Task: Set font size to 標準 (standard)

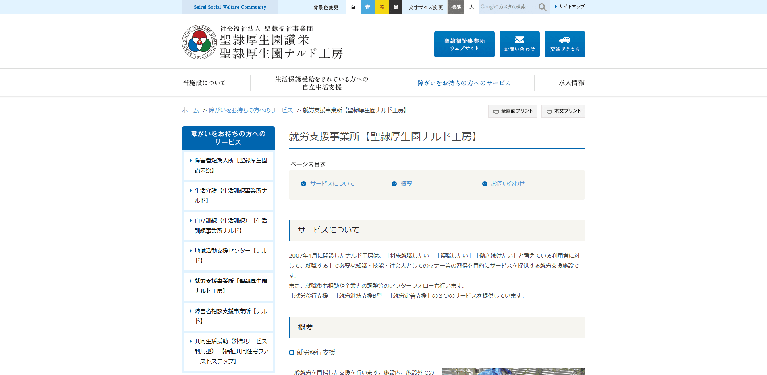Action: 455,7
